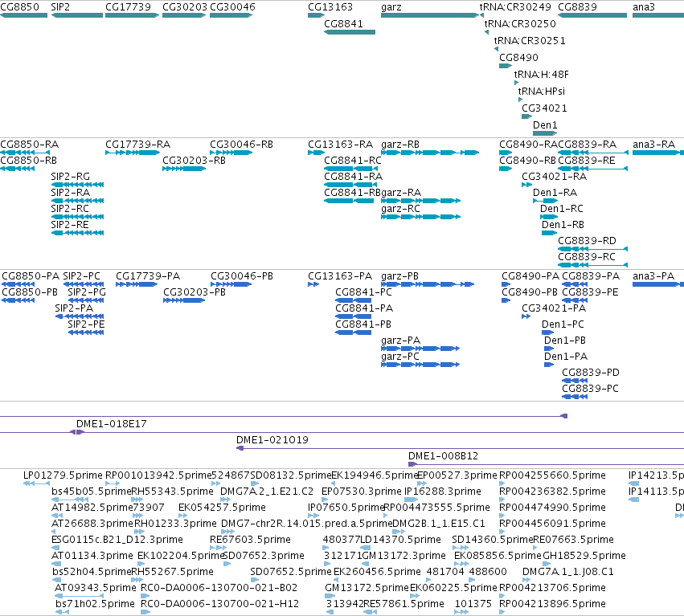Click the RP004255660.5prime label
This screenshot has width=684, height=616.
click(552, 475)
